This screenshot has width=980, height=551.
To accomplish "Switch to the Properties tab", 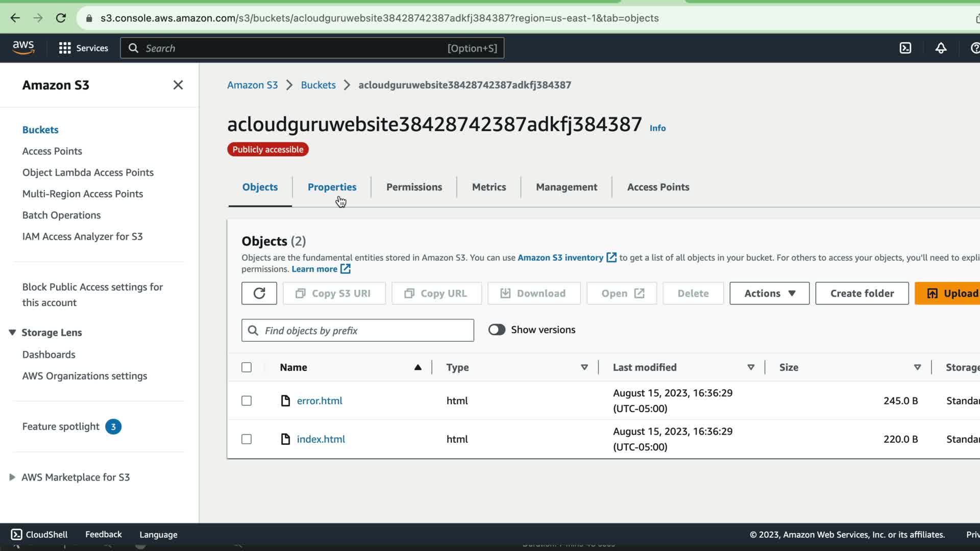I will (x=332, y=187).
